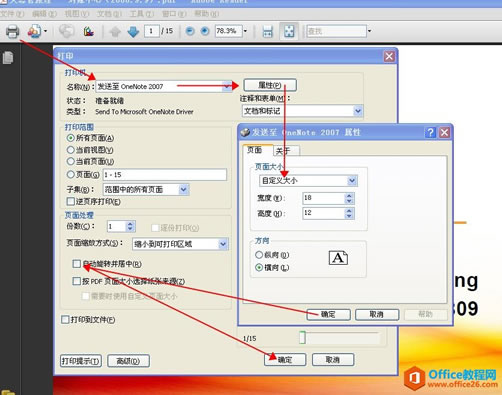Click the copies stepper arrows
Viewport: 502px width, 395px height.
pos(130,227)
